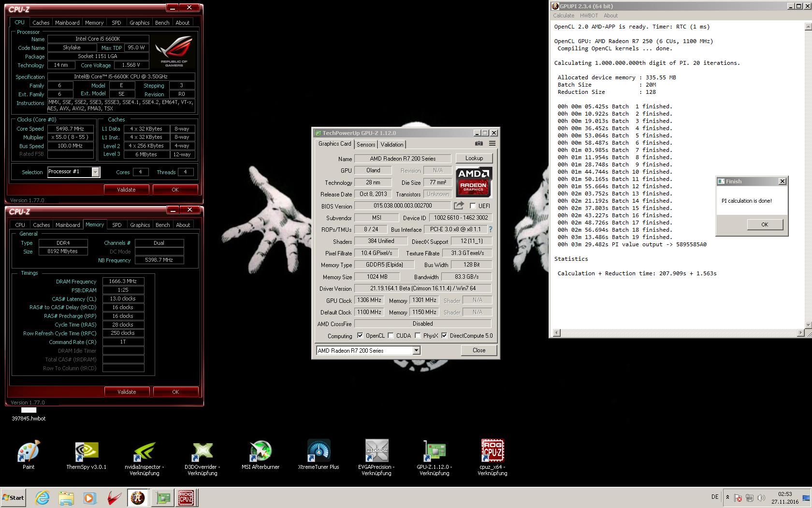This screenshot has width=812, height=508.
Task: Open Validation tab in GPU-Z
Action: click(x=392, y=145)
